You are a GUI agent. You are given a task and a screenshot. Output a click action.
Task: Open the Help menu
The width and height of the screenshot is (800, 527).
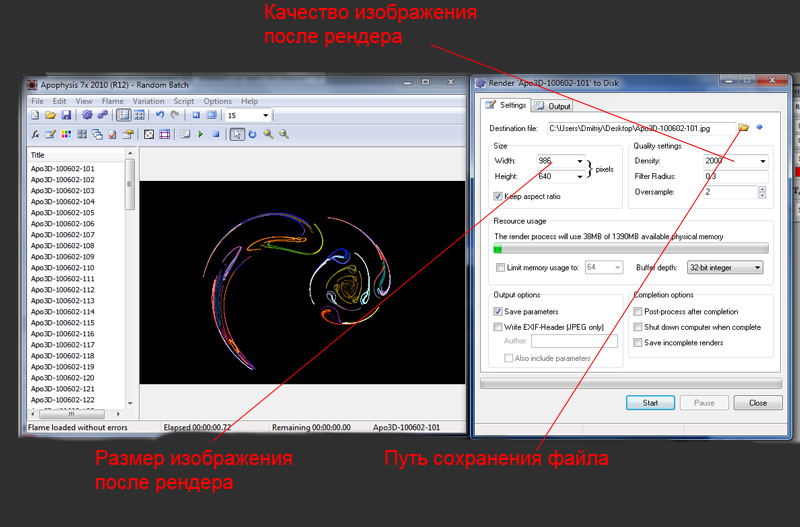tap(249, 101)
